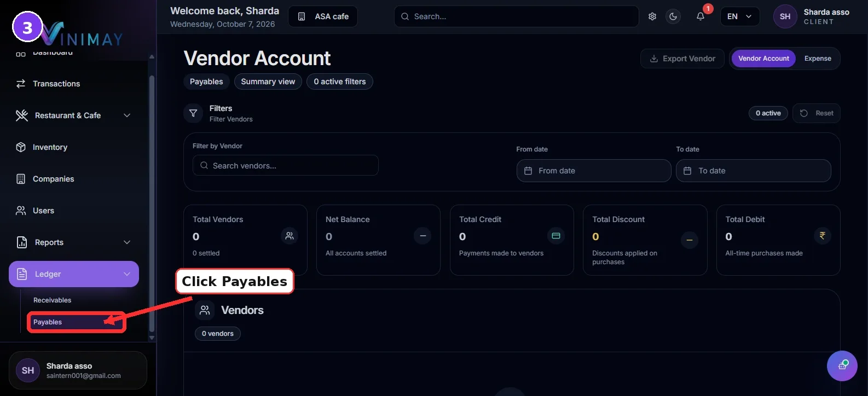Click the 0 active badge
Viewport: 868px width, 396px height.
pos(768,113)
